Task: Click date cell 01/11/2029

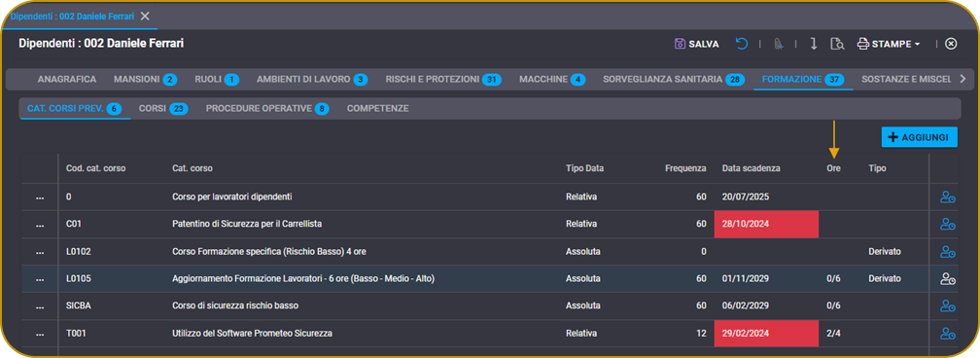Action: pyautogui.click(x=746, y=279)
